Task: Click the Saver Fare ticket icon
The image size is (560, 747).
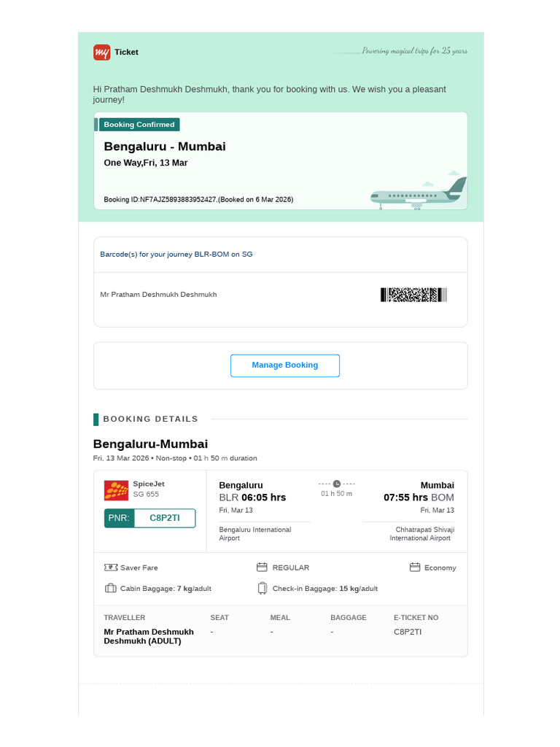Action: click(111, 568)
